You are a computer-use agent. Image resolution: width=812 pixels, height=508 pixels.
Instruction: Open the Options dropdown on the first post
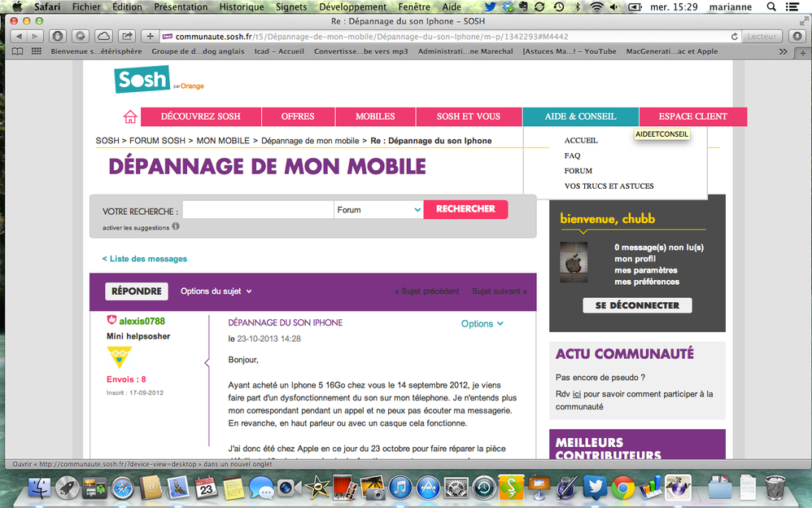click(x=482, y=323)
